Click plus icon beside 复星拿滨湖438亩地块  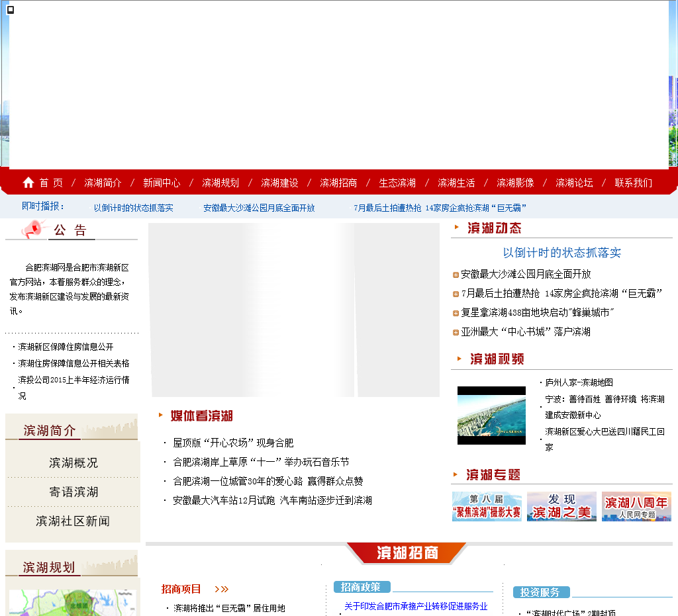456,313
